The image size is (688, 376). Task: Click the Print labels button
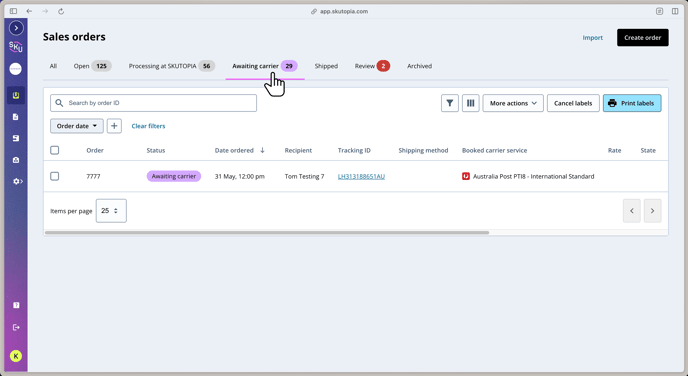(x=632, y=103)
